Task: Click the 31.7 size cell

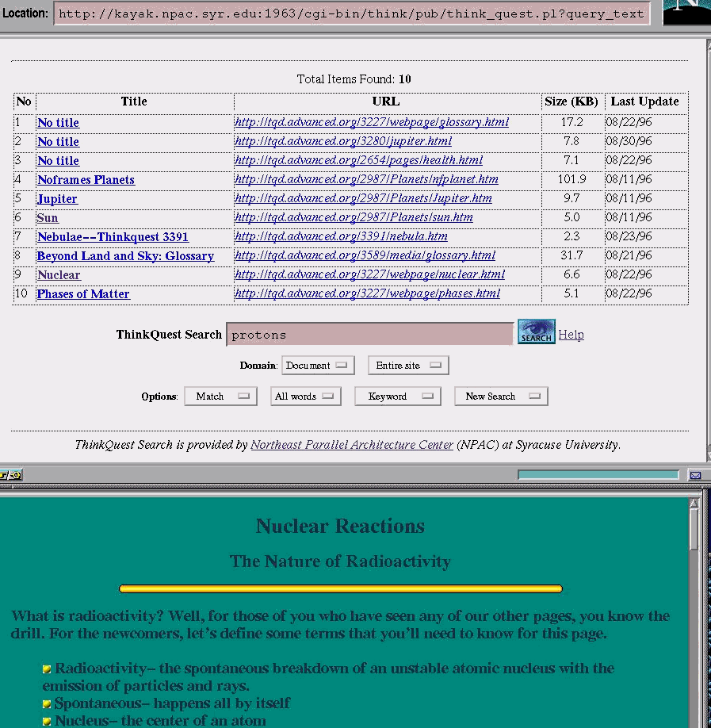Action: (x=571, y=255)
